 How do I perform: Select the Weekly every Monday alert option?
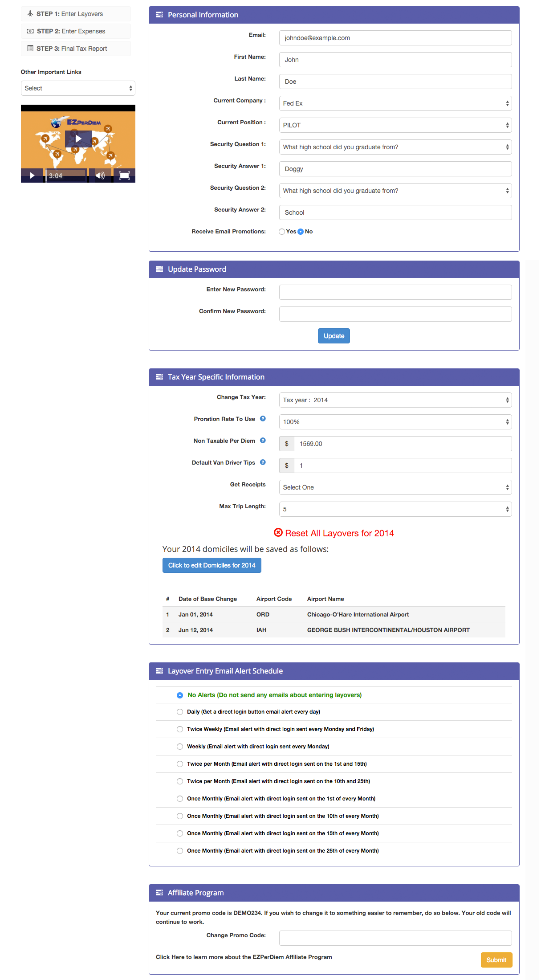pos(180,747)
